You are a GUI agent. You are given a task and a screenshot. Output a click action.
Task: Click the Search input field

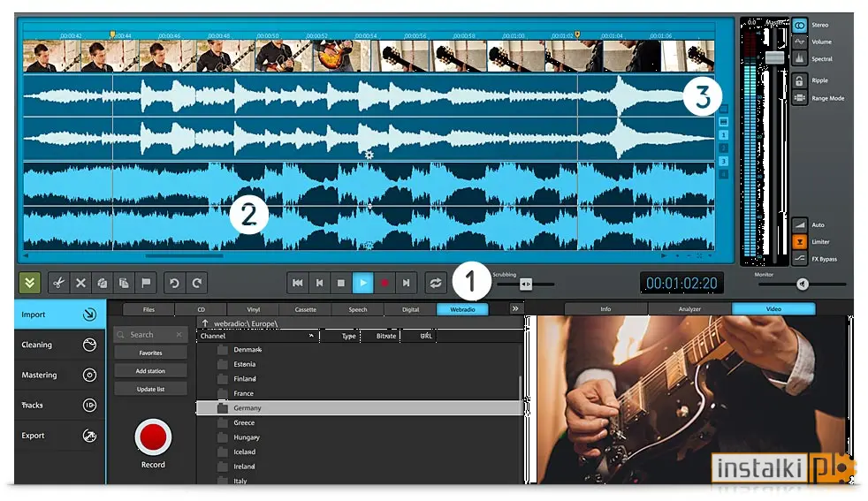[x=150, y=334]
